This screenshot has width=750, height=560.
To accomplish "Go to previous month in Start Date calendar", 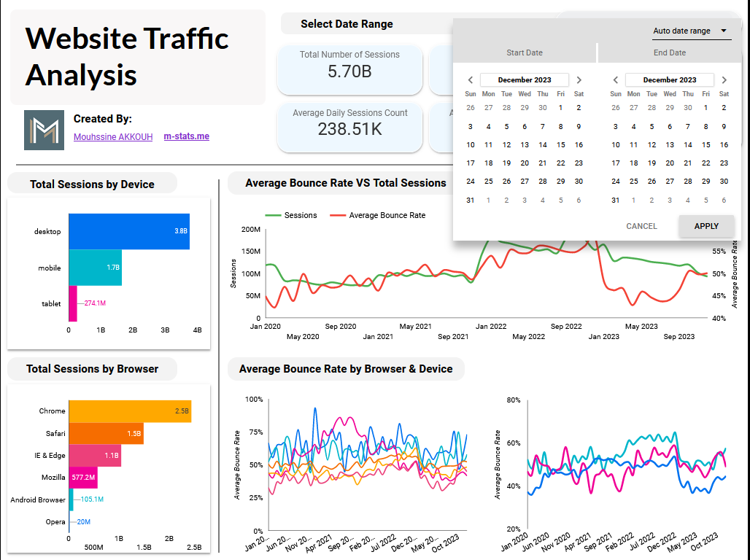I will [x=471, y=80].
